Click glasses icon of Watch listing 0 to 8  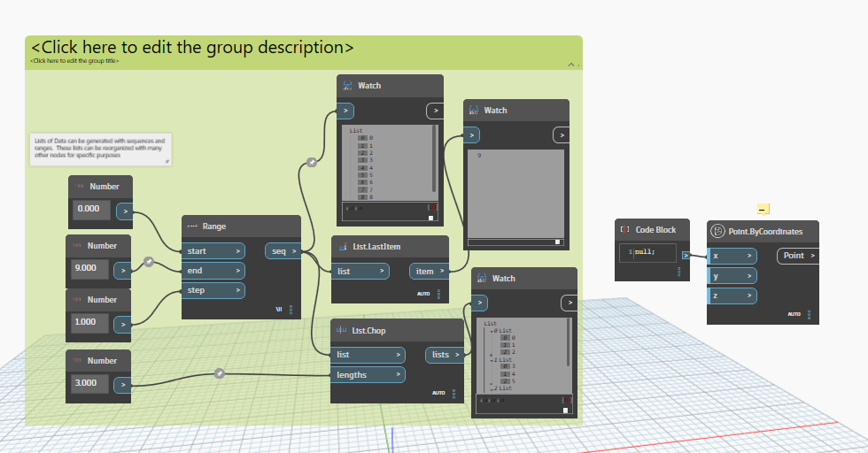point(347,85)
